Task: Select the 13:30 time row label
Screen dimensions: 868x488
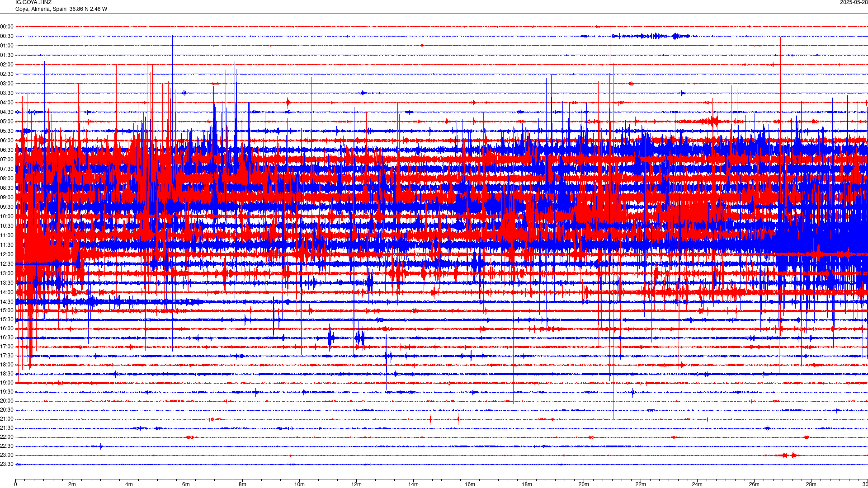Action: [x=7, y=283]
